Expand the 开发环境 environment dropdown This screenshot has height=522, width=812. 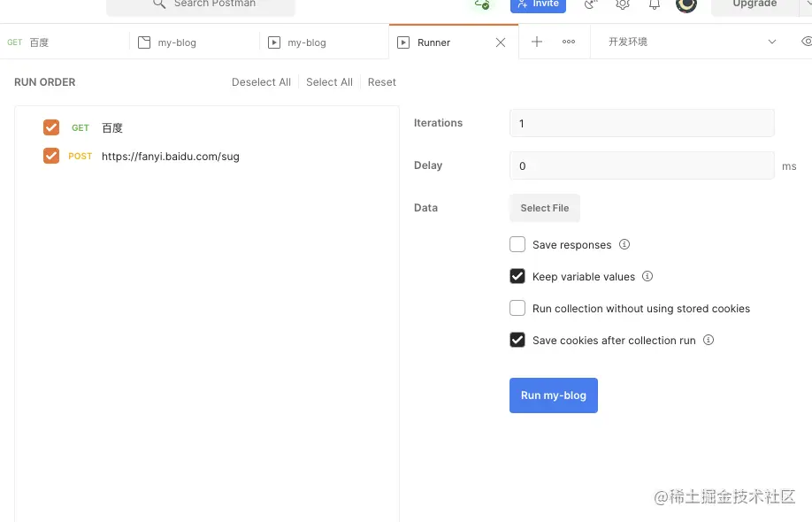[x=771, y=42]
